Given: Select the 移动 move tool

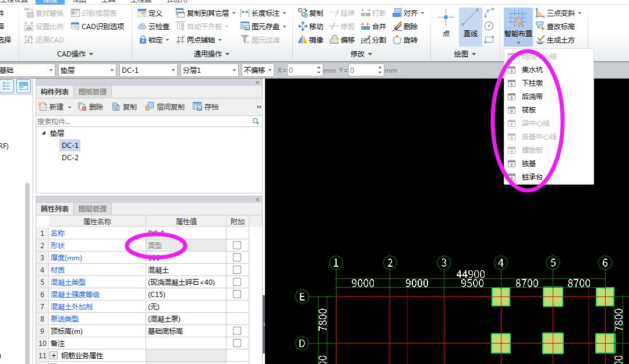Looking at the screenshot, I should coord(310,26).
